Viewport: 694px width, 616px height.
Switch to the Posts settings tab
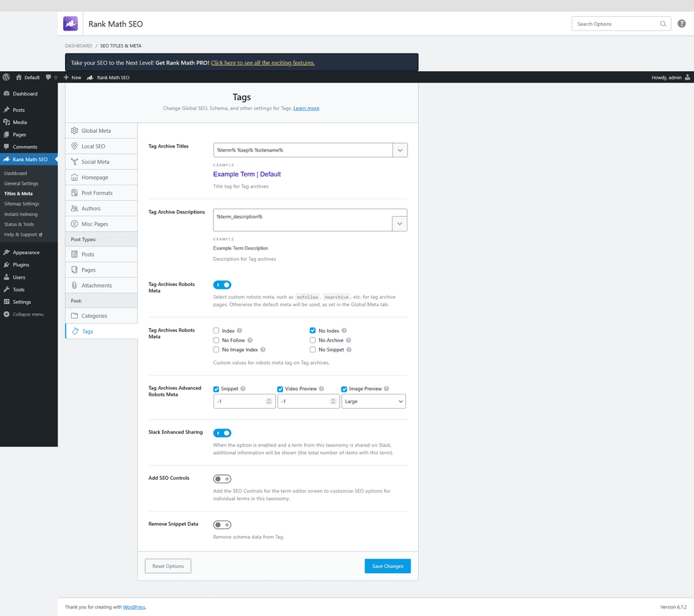tap(102, 254)
